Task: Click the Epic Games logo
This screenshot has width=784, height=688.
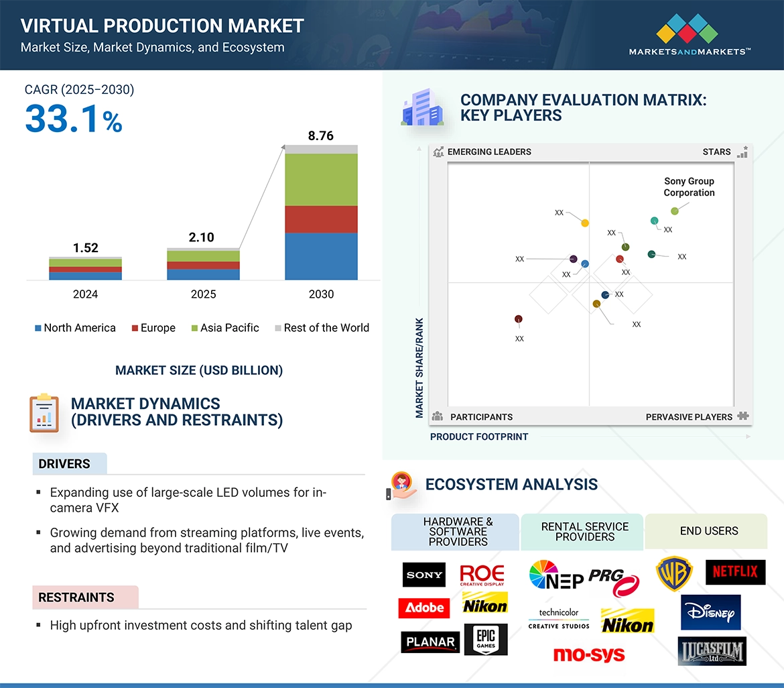Action: 485,640
